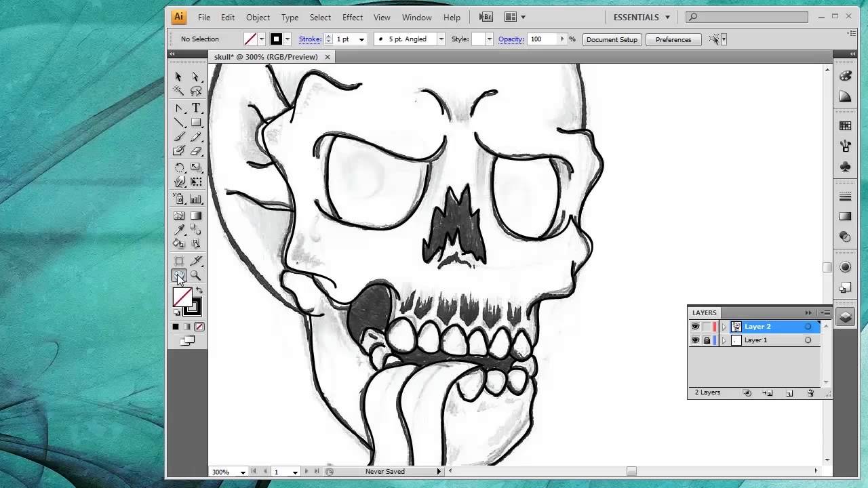Activate the Eyedropper tool

pos(178,230)
